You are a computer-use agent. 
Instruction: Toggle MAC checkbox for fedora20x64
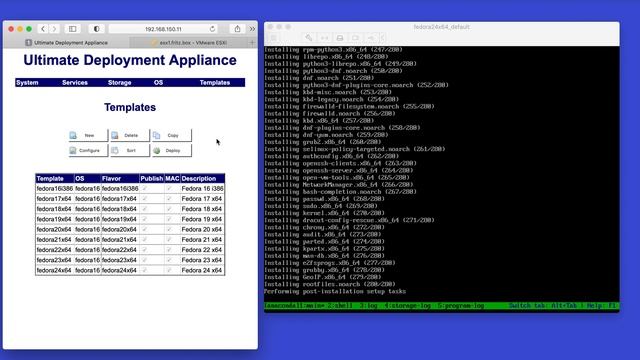coord(169,229)
